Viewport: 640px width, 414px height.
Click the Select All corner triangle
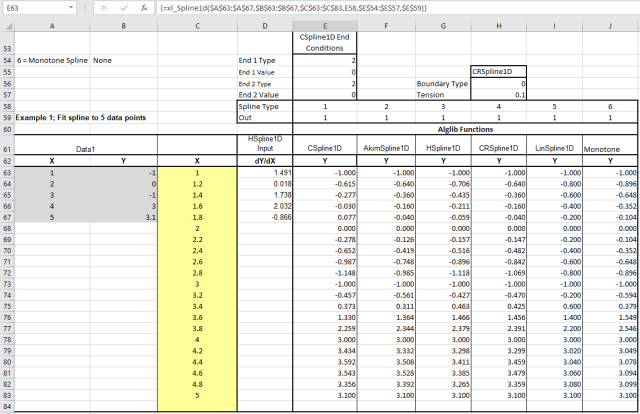pyautogui.click(x=8, y=24)
